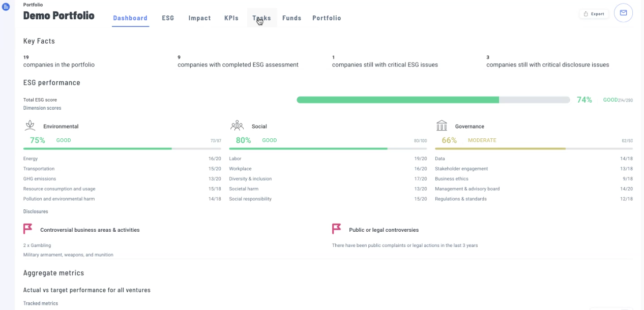Open the mail envelope icon button
Image resolution: width=644 pixels, height=310 pixels.
point(623,13)
